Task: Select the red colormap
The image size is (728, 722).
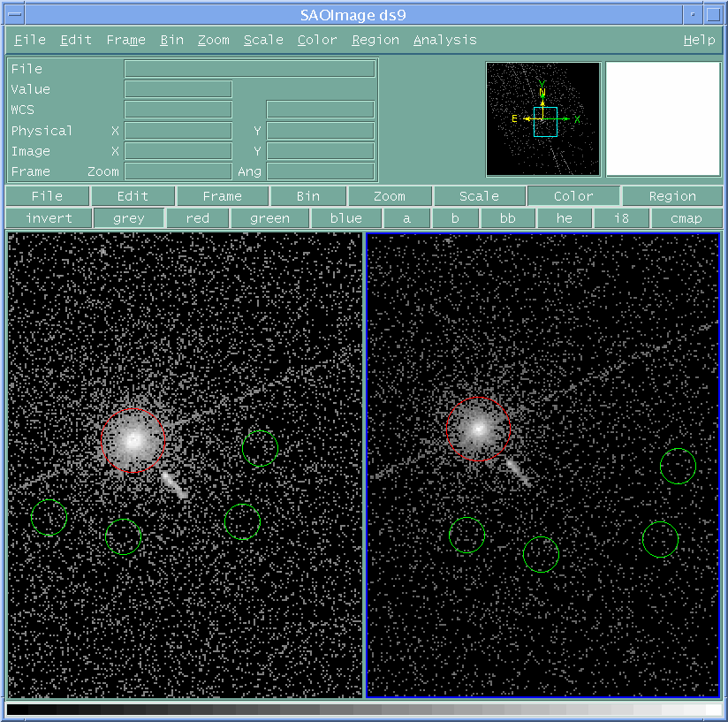Action: [x=197, y=218]
